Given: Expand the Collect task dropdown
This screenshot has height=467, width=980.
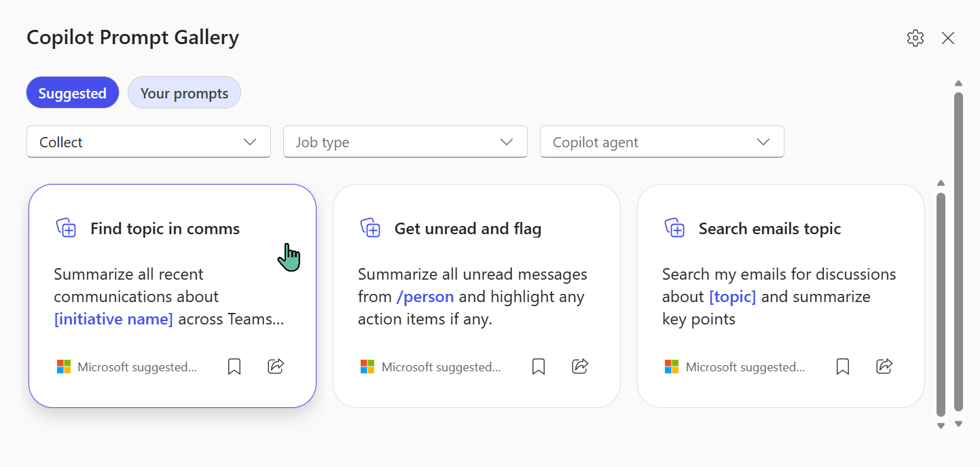Looking at the screenshot, I should pos(149,142).
